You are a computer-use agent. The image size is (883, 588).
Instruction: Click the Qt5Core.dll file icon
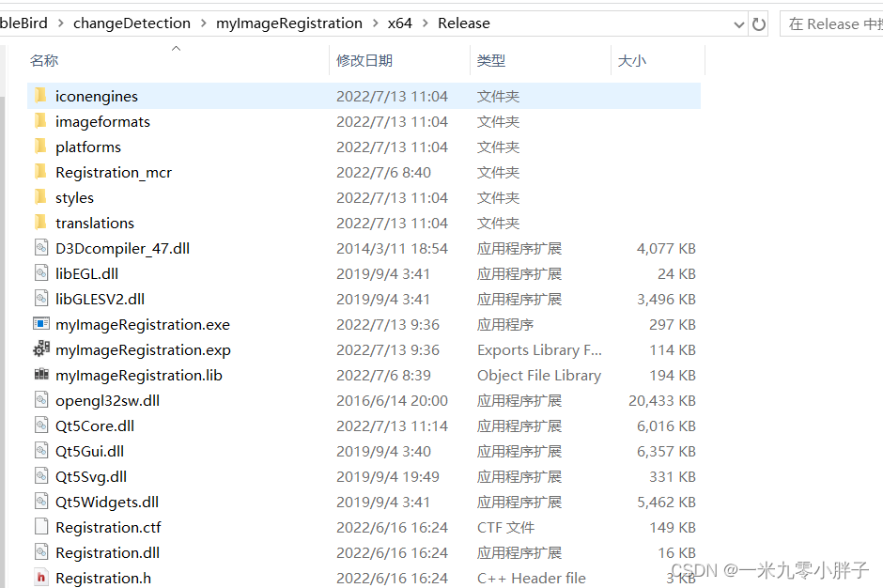pos(41,426)
